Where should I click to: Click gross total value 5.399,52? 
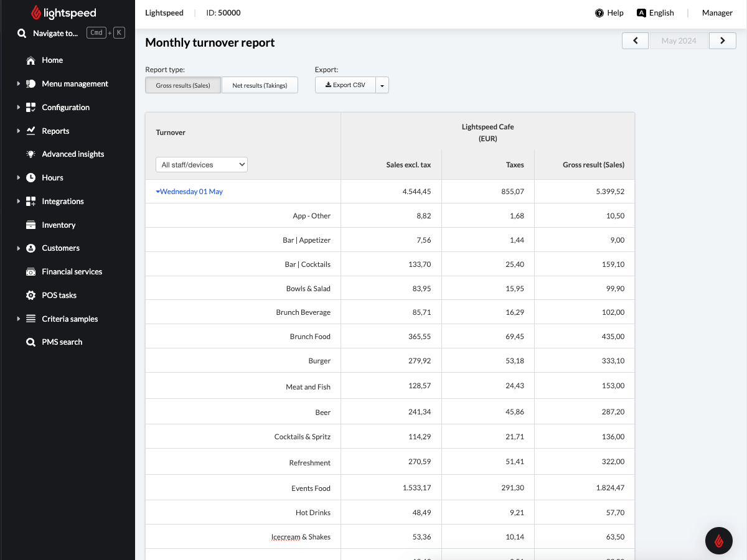tap(610, 192)
